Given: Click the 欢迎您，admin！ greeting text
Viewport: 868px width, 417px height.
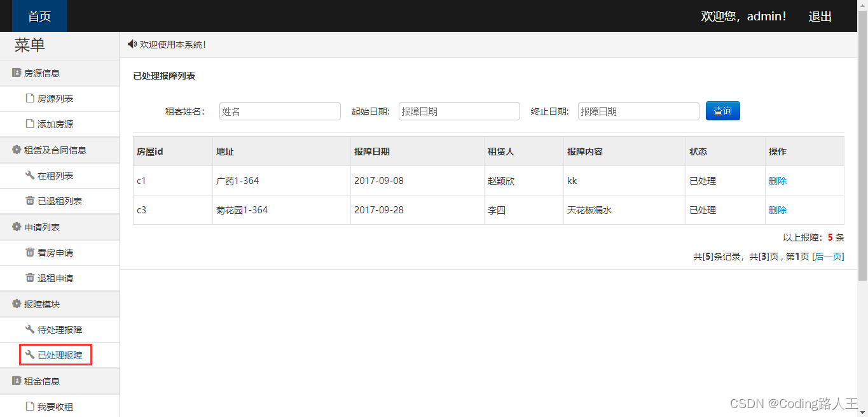Looking at the screenshot, I should point(743,17).
